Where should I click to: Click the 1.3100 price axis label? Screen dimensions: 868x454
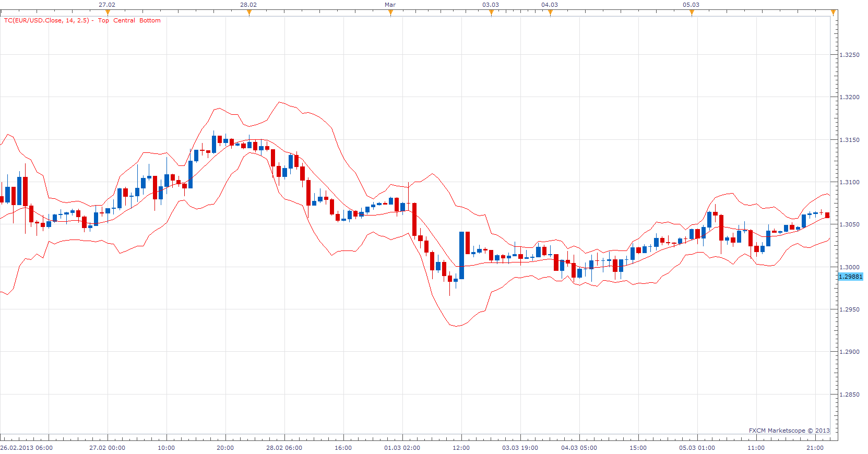coord(849,182)
